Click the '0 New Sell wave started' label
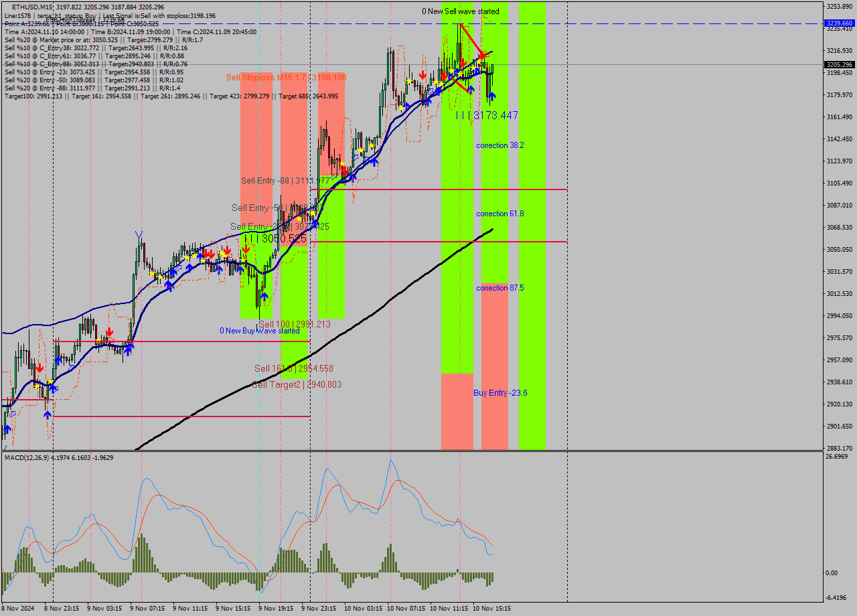 click(460, 11)
